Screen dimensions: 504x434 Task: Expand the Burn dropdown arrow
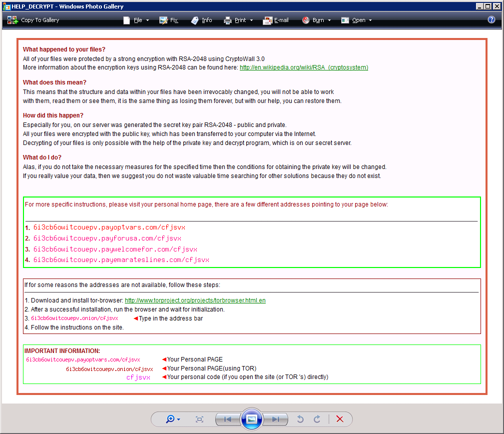click(329, 20)
